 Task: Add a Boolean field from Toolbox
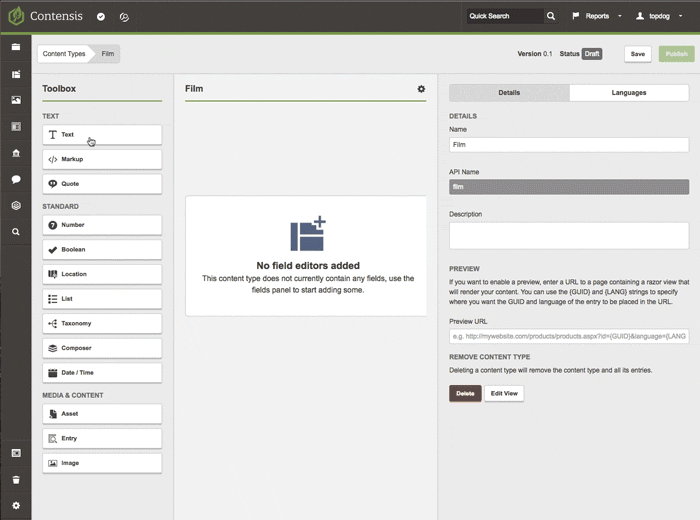(x=102, y=249)
